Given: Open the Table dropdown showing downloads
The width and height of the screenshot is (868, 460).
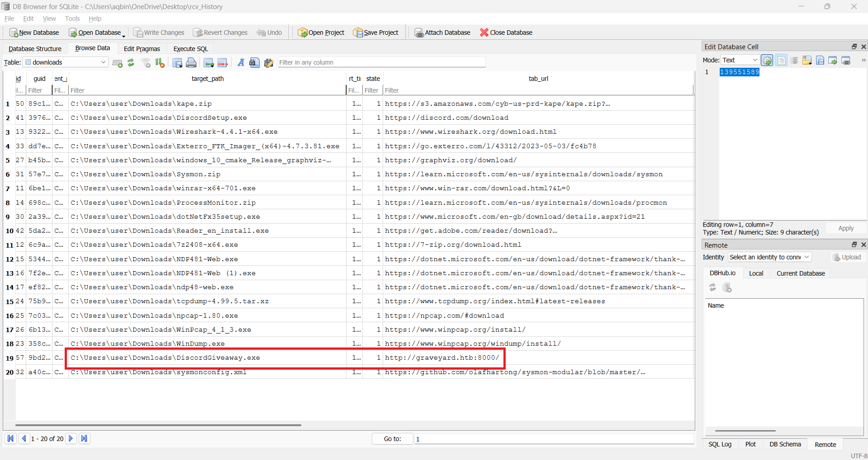Looking at the screenshot, I should point(66,62).
